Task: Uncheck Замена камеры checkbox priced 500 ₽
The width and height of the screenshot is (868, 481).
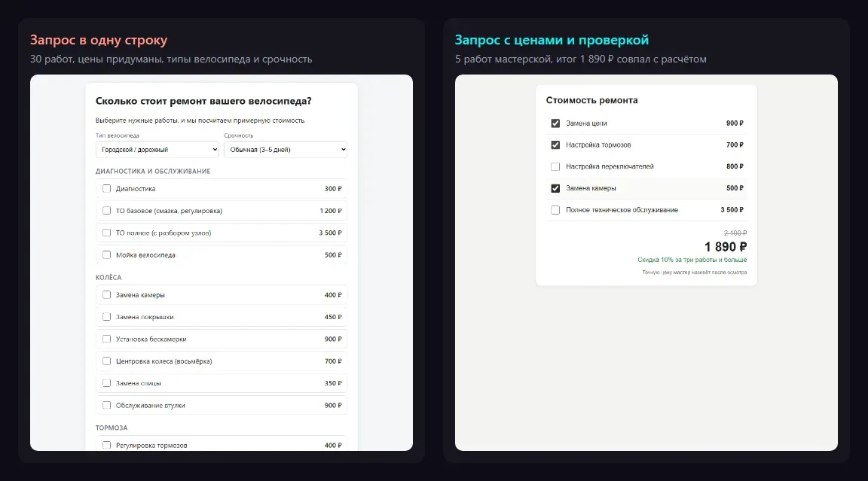Action: tap(555, 188)
